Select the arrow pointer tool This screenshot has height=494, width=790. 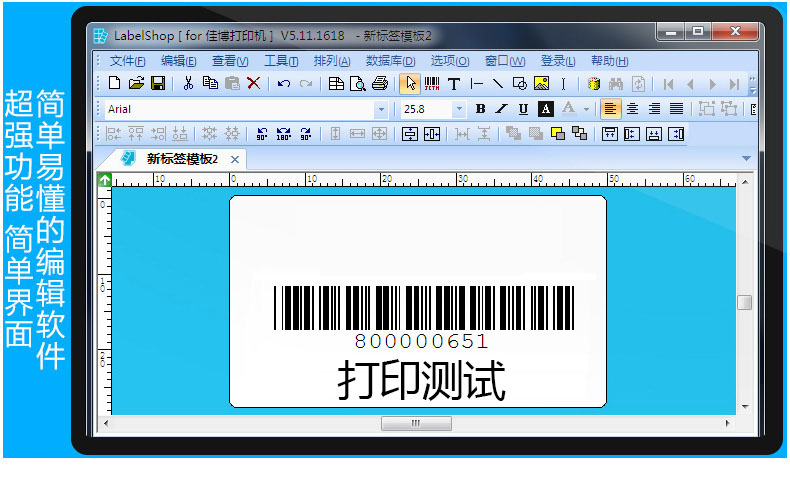(x=410, y=83)
